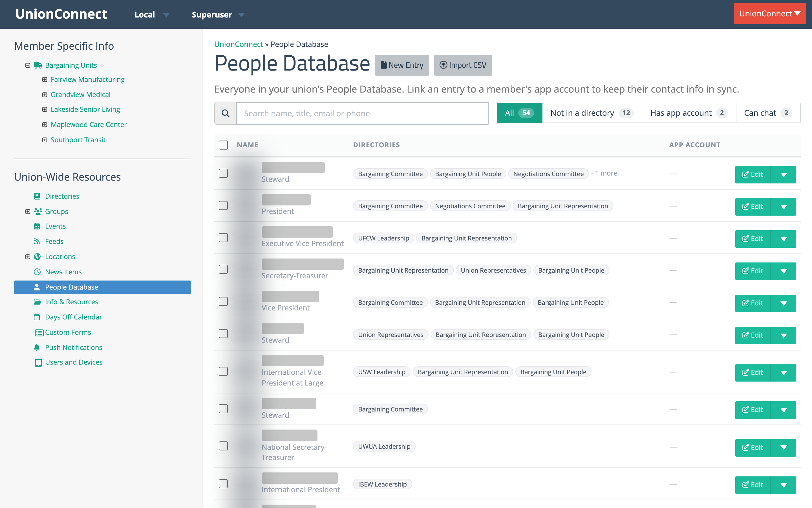Image resolution: width=812 pixels, height=508 pixels.
Task: Click the Bargaining Units truck icon
Action: point(37,65)
